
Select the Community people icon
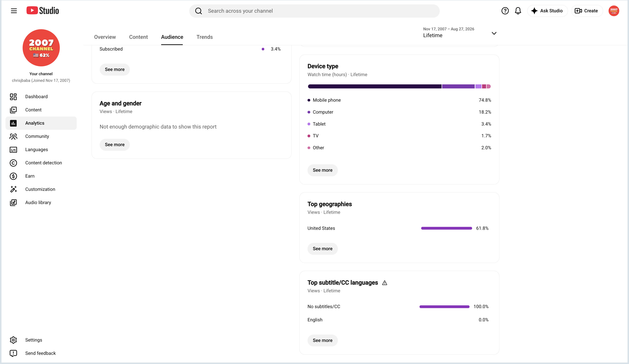point(13,136)
